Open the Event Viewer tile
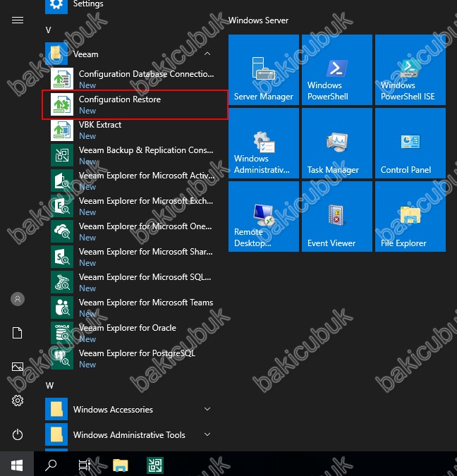The height and width of the screenshot is (476, 457). (x=337, y=216)
